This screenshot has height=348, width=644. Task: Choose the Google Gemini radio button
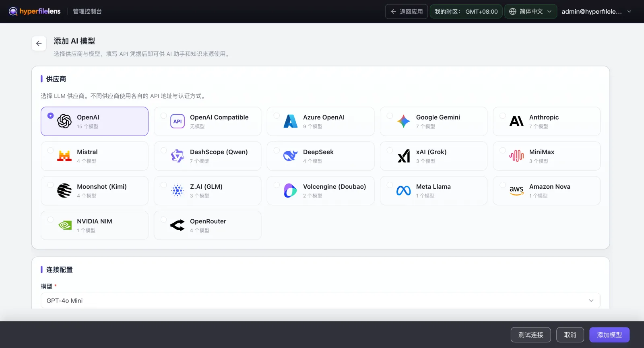(390, 116)
